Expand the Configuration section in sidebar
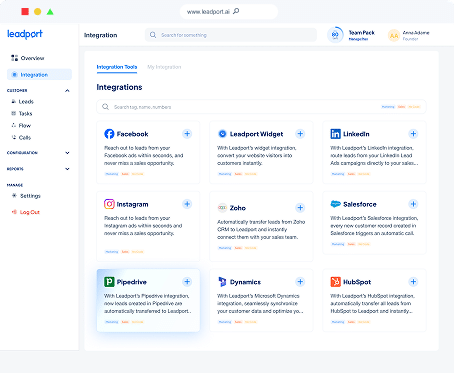454x373 pixels. [67, 153]
